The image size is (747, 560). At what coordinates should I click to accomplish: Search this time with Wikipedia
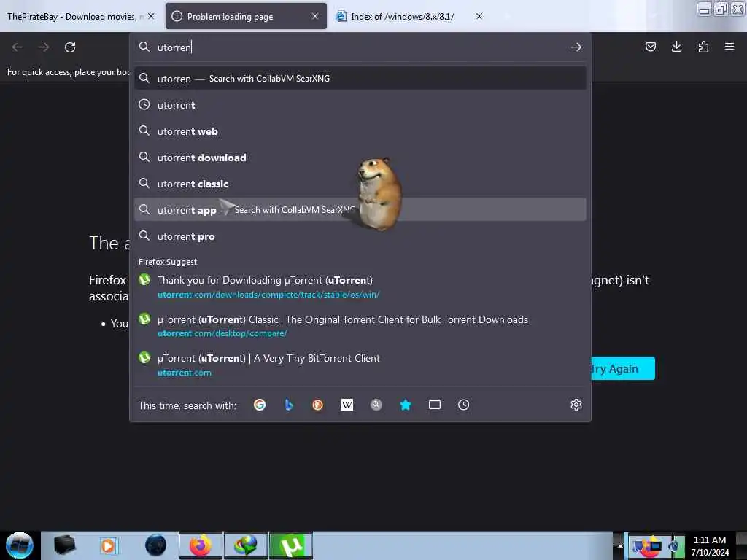(x=347, y=405)
